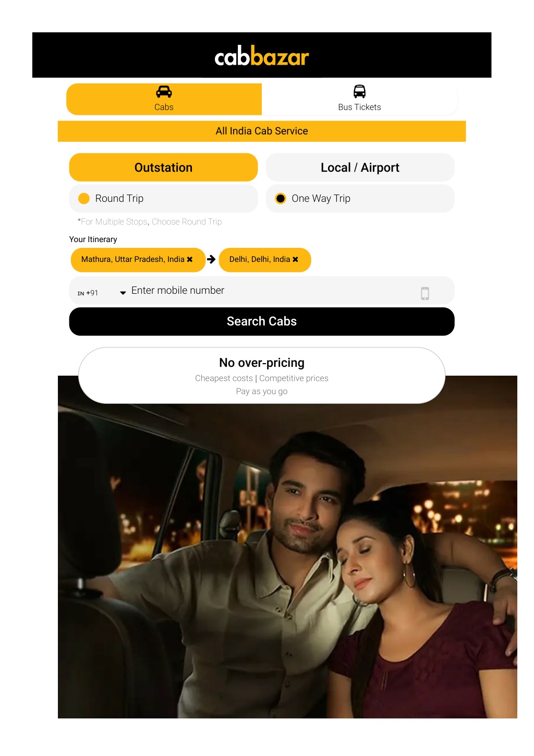534x756 pixels.
Task: Remove Mathura, Uttar Pradesh from itinerary
Action: pos(190,259)
